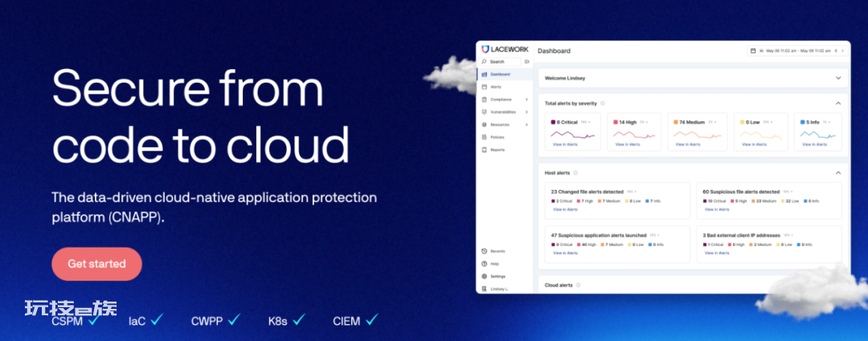Click the info icon beside Host alerts
868x341 pixels.
pyautogui.click(x=575, y=173)
